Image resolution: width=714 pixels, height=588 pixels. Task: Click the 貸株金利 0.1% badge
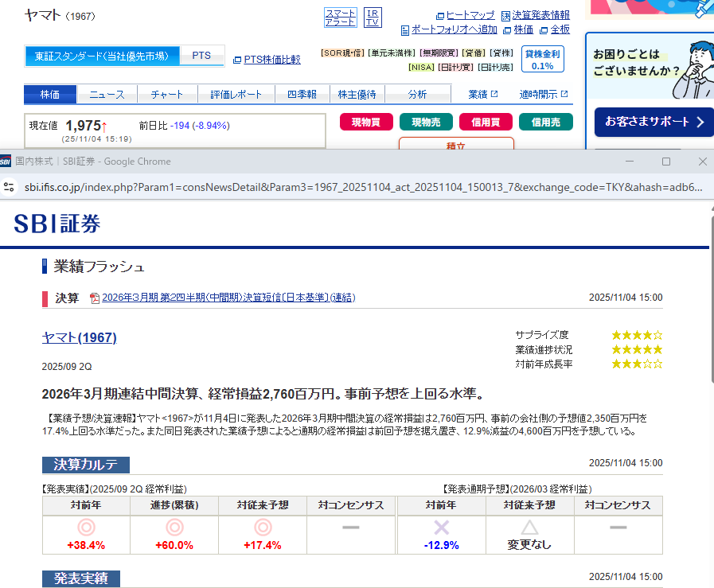point(542,60)
